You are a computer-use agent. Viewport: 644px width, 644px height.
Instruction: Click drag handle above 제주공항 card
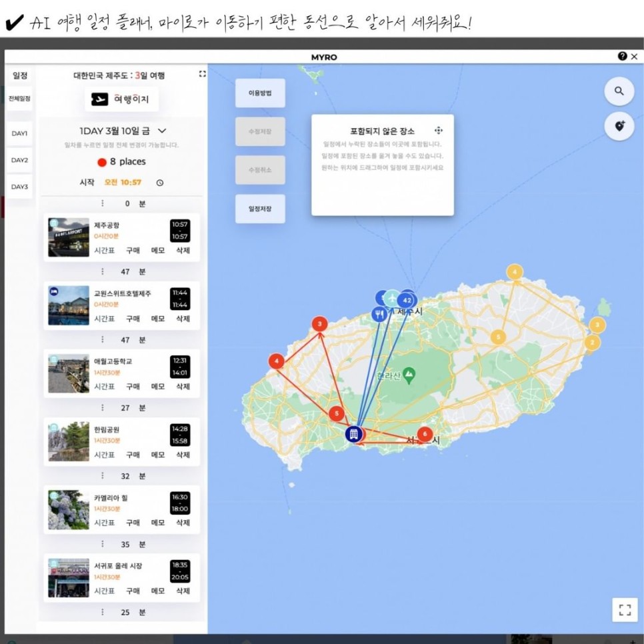point(102,203)
